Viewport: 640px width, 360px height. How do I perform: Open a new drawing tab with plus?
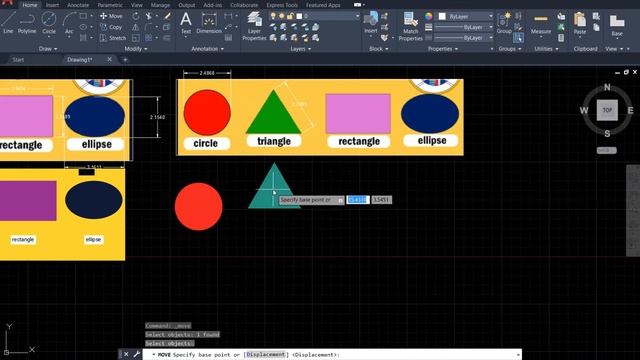(125, 60)
